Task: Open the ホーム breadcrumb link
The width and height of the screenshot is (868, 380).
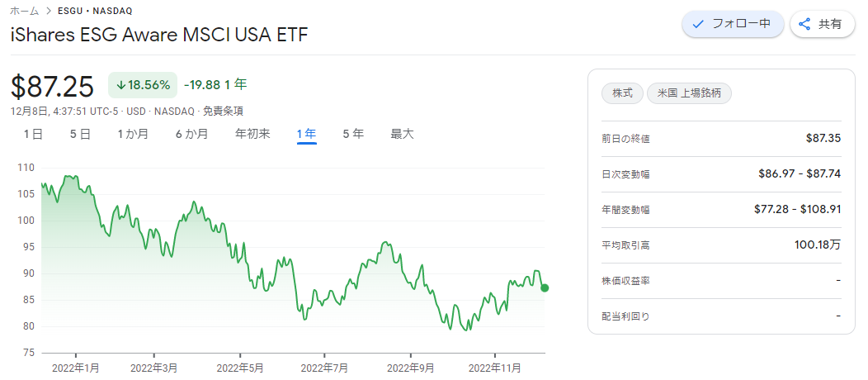Action: (25, 11)
